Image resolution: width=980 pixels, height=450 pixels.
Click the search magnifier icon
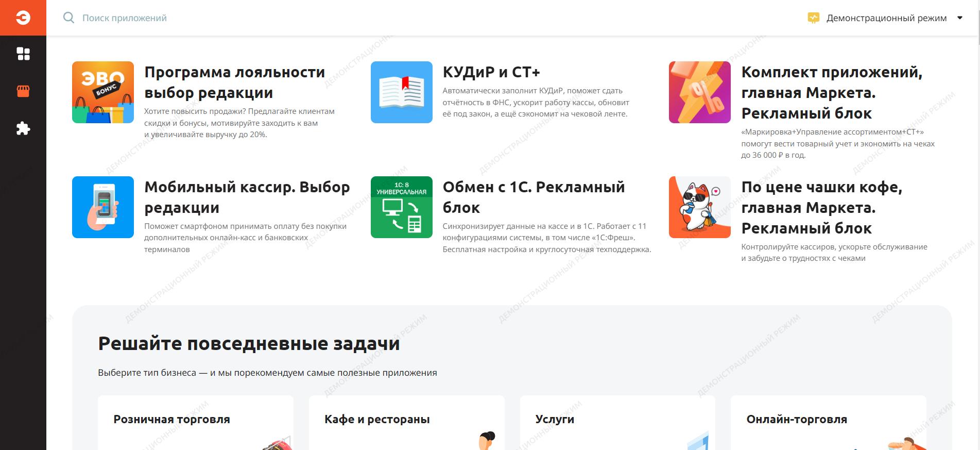pos(68,18)
